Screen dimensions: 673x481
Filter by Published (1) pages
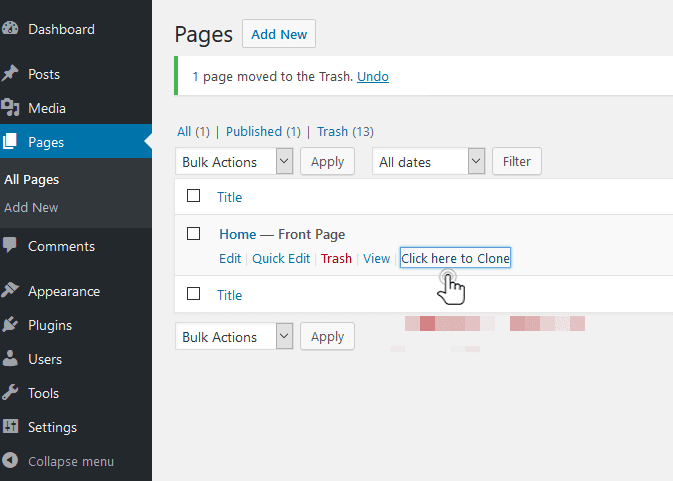point(263,131)
